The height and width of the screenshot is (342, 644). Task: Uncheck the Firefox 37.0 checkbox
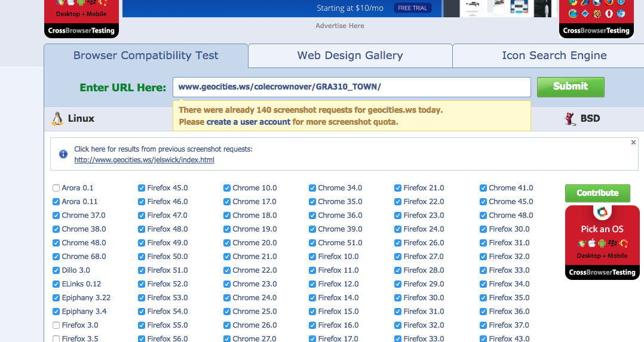(483, 325)
